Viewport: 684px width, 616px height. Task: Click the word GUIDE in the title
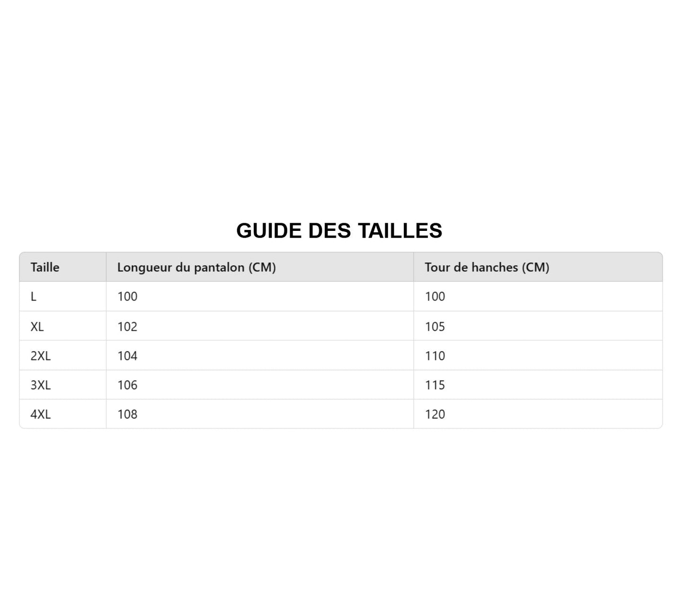(269, 231)
